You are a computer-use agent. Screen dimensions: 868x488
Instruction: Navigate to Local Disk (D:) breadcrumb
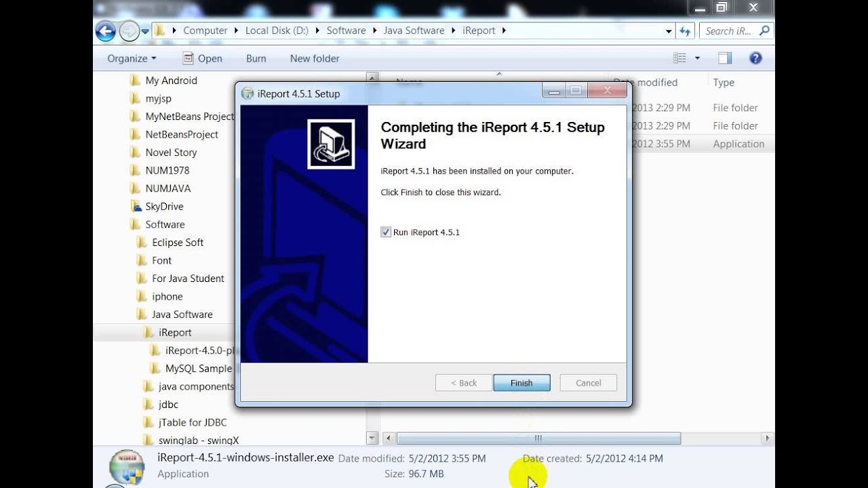(277, 30)
